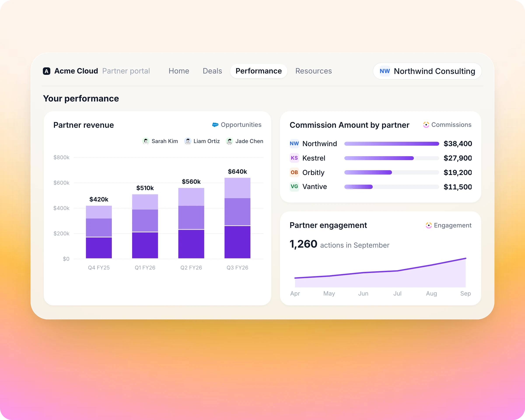
Task: Click Jade Chen's avatar in legend
Action: click(230, 141)
